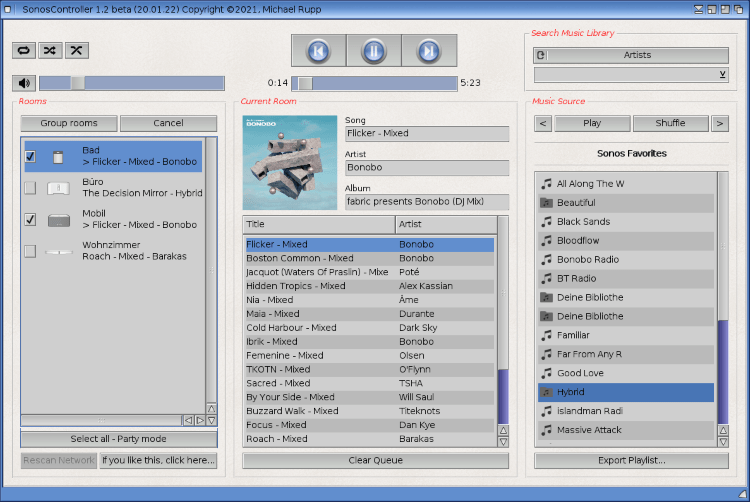Screen dimensions: 750x502
Task: Toggle crossfade mode button
Action: [x=76, y=50]
